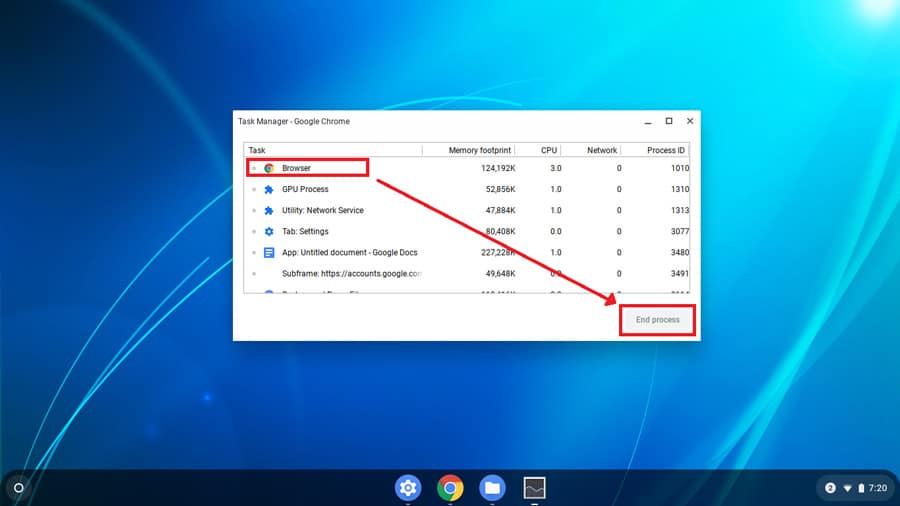Image resolution: width=900 pixels, height=506 pixels.
Task: Select Utility: Network Service row
Action: coord(467,211)
